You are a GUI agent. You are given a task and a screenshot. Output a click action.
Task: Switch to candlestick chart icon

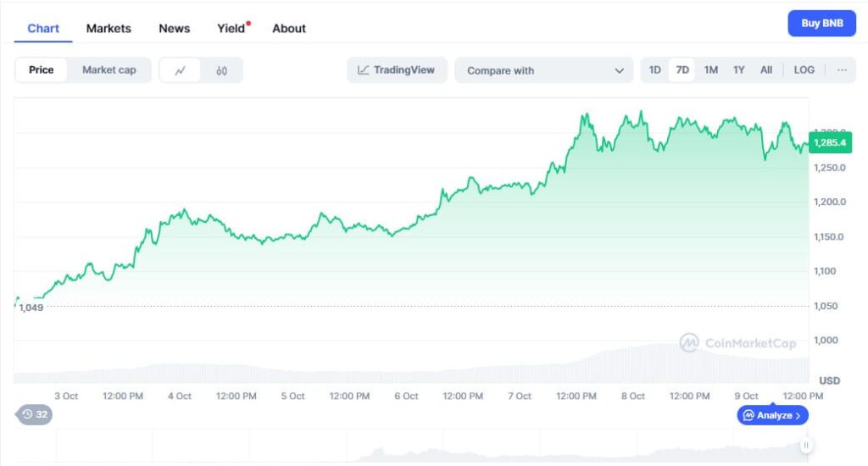(x=221, y=70)
